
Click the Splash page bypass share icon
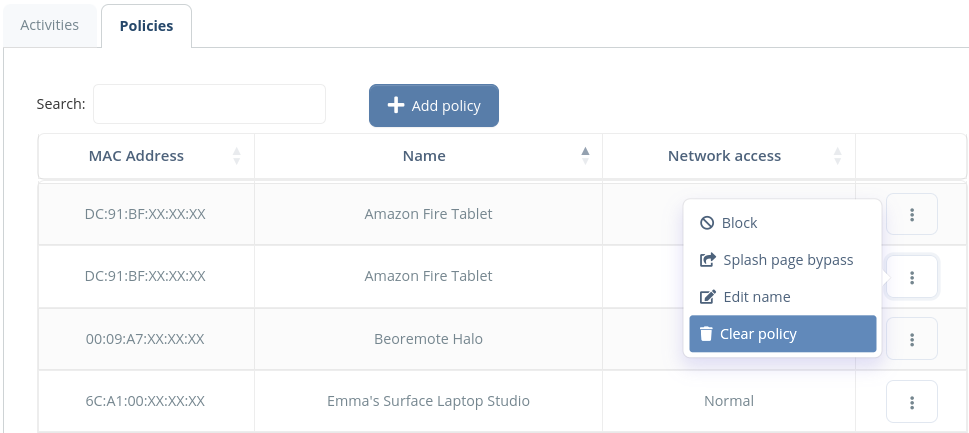point(708,260)
